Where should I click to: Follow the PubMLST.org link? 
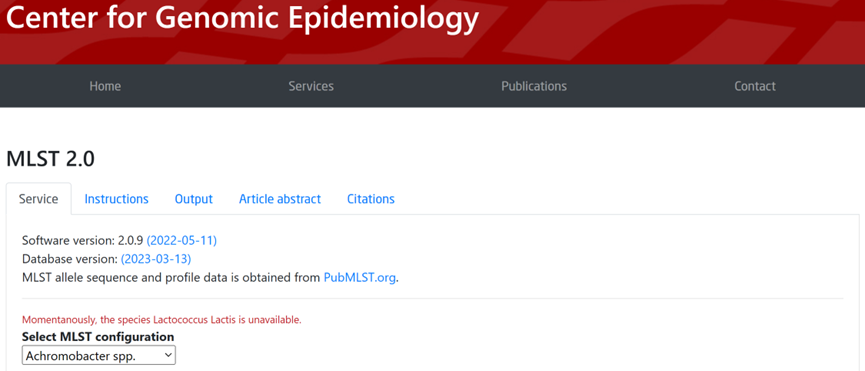pyautogui.click(x=360, y=277)
